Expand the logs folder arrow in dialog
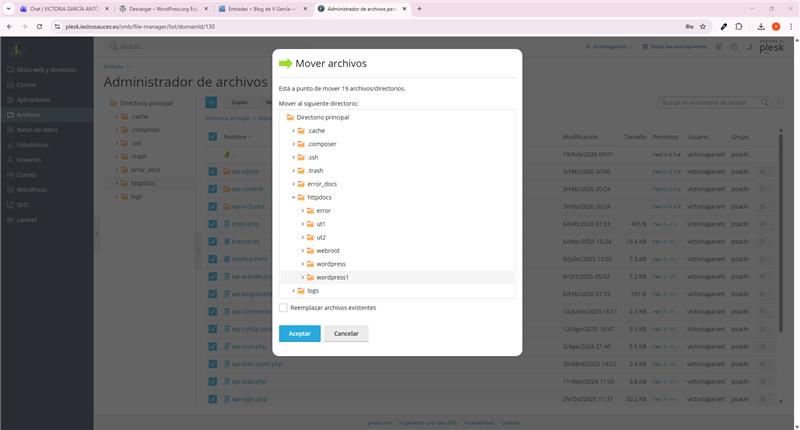The image size is (800, 430). [x=292, y=290]
